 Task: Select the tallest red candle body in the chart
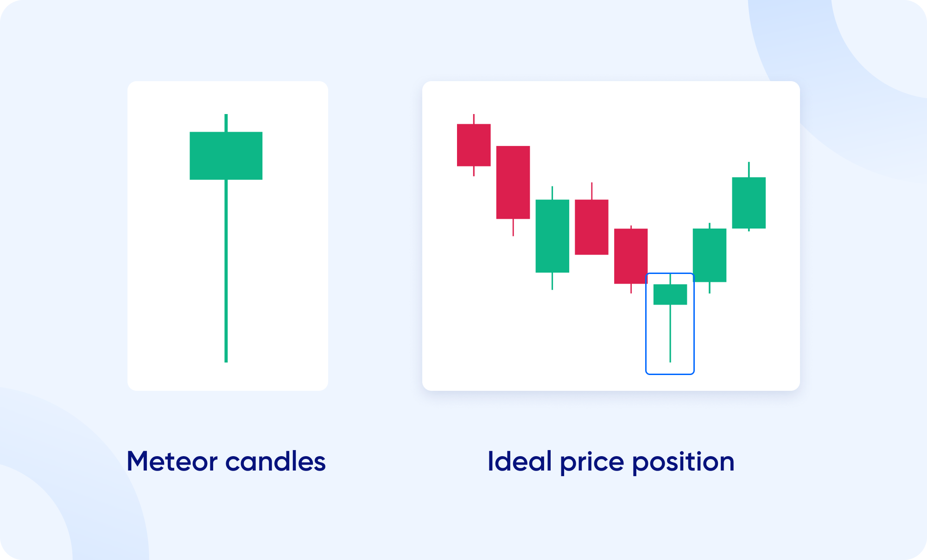tap(513, 182)
